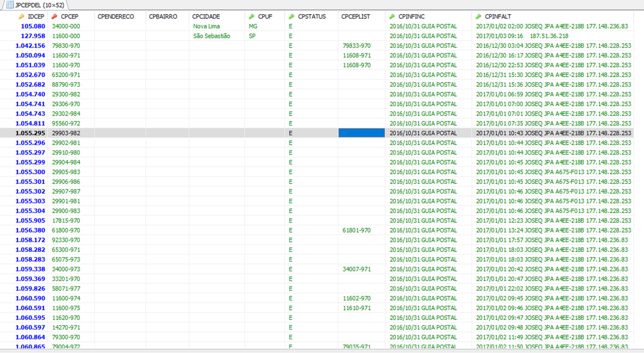The width and height of the screenshot is (644, 353).
Task: Select IDCEP cell 1.055.300
Action: tap(30, 172)
